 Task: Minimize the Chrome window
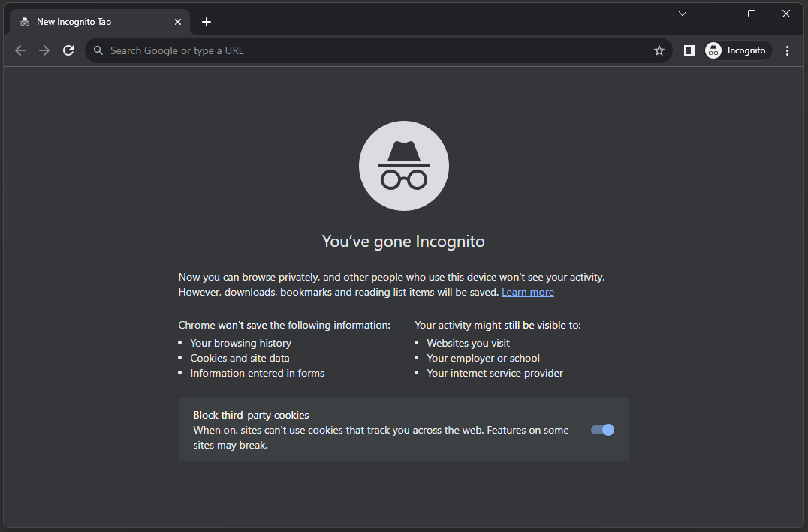click(717, 14)
